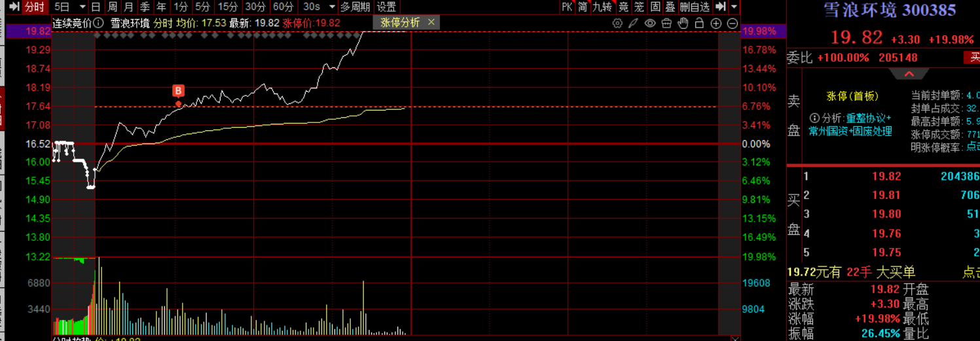Activate the hand pan tool
The height and width of the screenshot is (341, 980).
[x=683, y=23]
